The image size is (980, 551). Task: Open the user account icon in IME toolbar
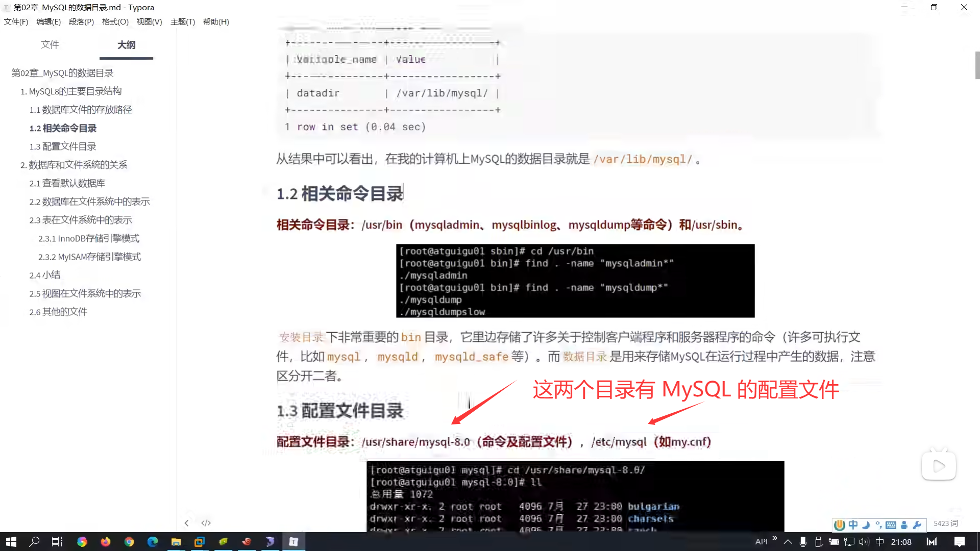click(x=904, y=525)
